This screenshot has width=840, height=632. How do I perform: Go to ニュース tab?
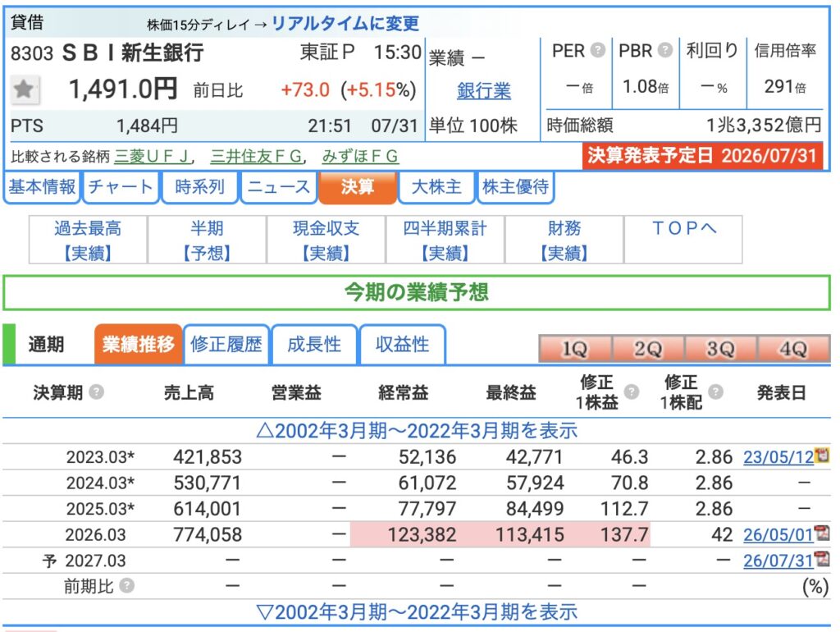click(279, 187)
